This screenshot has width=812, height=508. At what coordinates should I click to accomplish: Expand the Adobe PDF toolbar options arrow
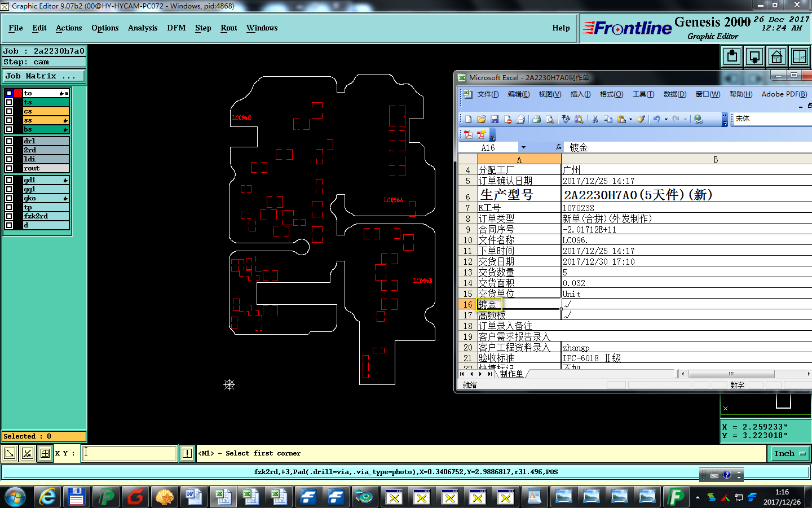point(492,135)
